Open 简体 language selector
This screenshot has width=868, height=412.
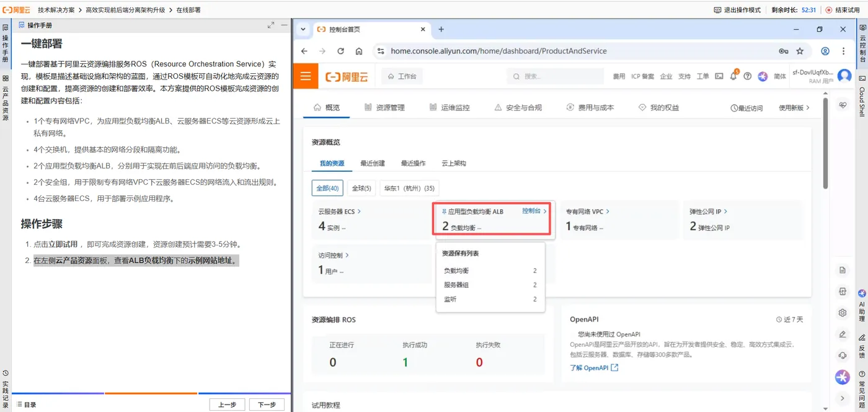pos(780,76)
